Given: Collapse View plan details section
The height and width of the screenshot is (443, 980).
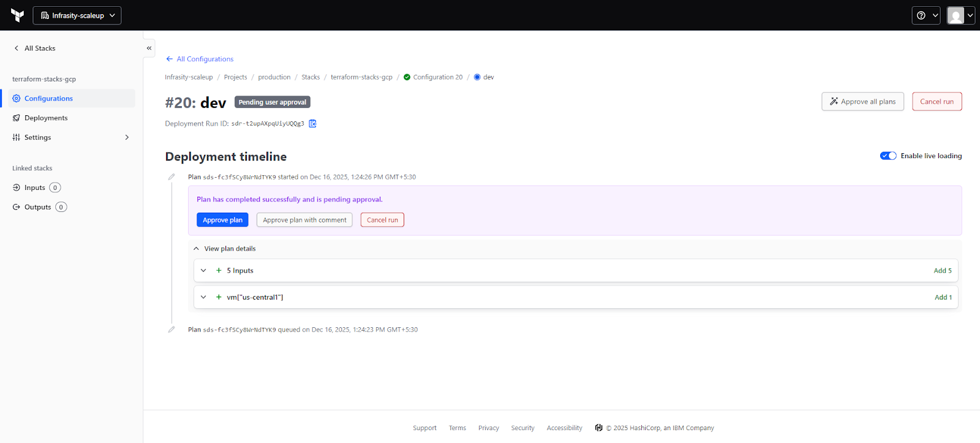Looking at the screenshot, I should 224,249.
